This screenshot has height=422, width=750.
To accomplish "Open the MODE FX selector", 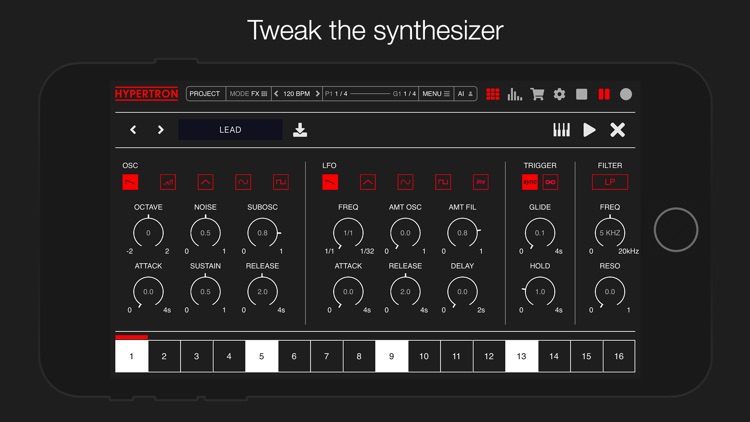I will [x=248, y=94].
